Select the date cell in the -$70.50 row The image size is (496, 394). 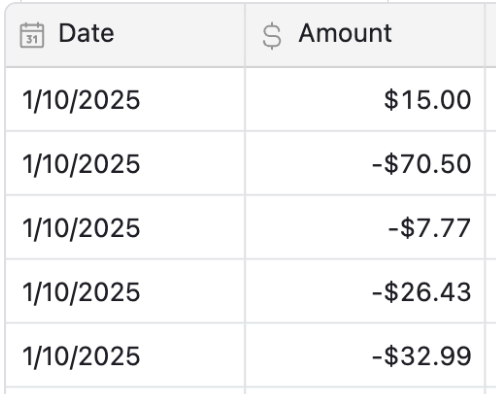125,163
